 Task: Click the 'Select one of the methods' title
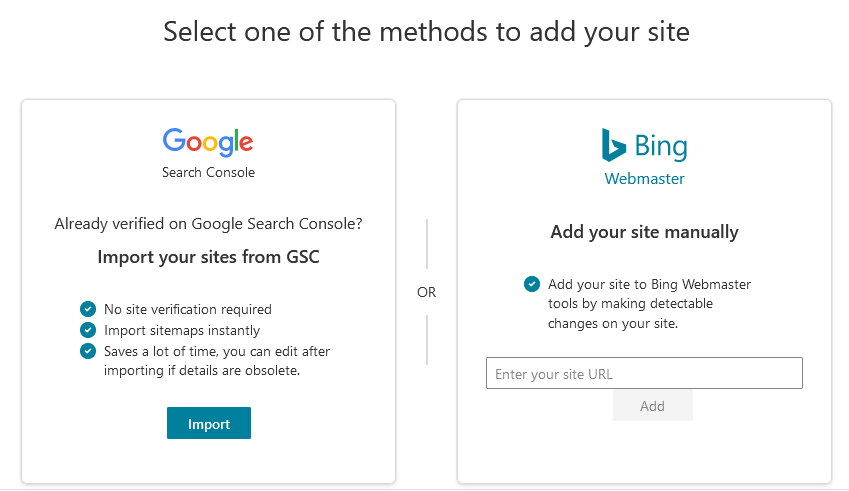(426, 32)
